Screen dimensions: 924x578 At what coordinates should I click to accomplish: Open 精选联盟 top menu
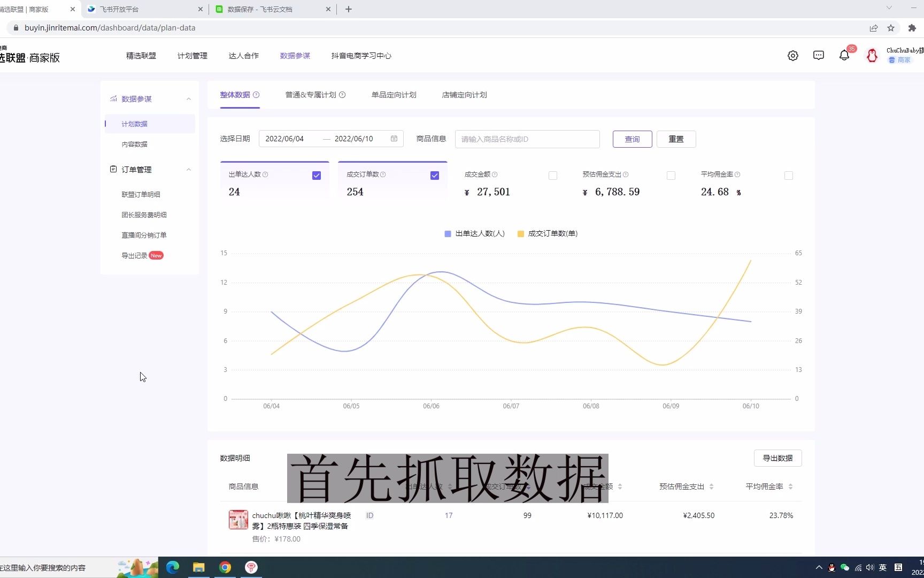pyautogui.click(x=141, y=56)
